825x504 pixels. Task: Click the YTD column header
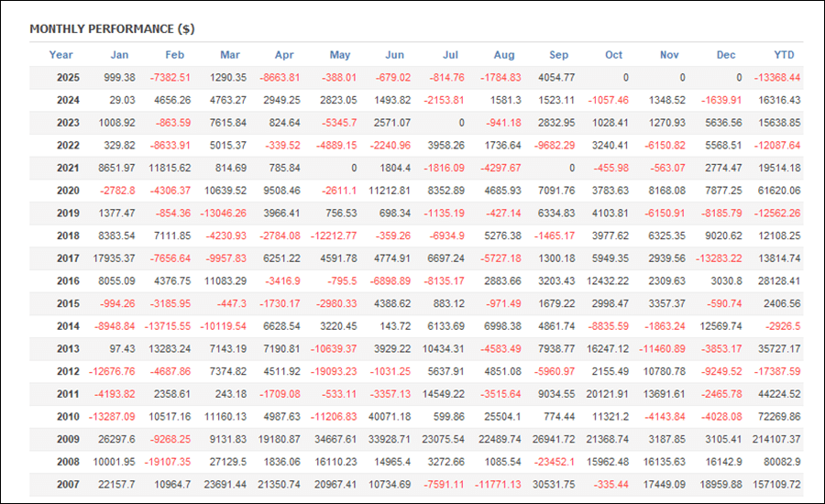pos(784,55)
